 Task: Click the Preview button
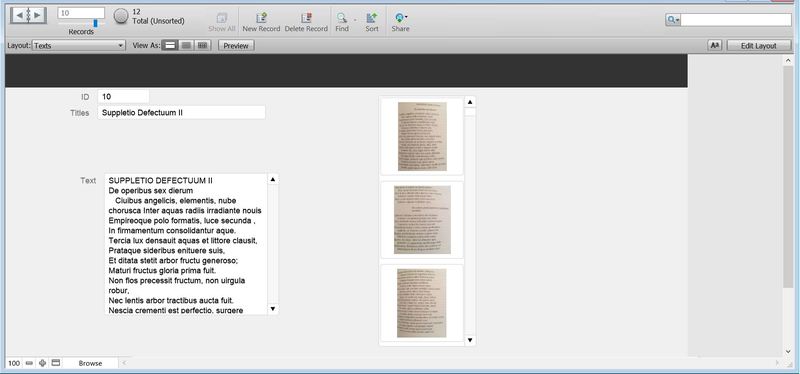236,45
